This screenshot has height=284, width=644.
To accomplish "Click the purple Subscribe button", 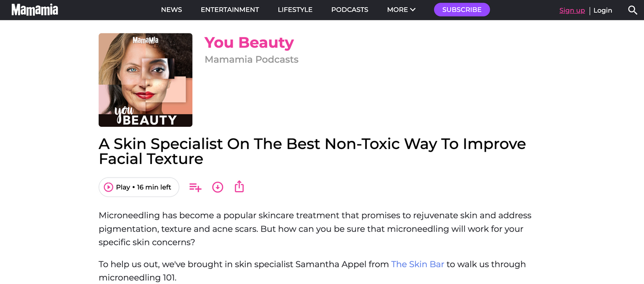I will point(462,10).
